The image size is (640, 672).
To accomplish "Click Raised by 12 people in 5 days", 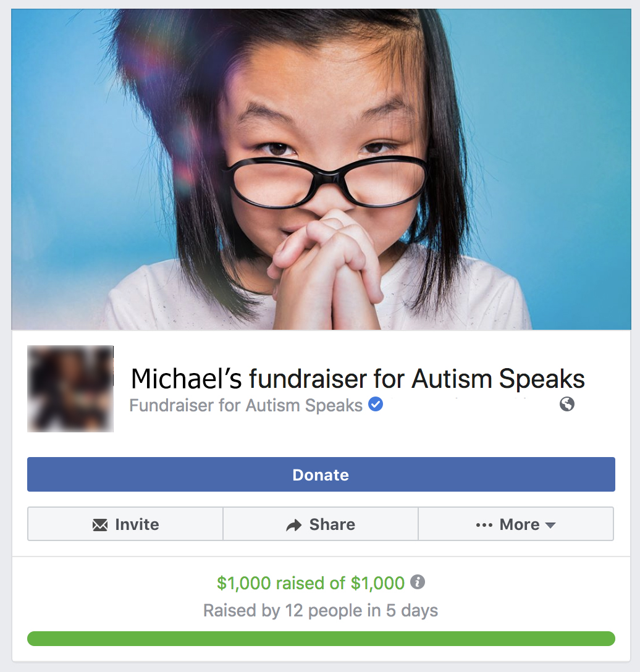I will (x=321, y=610).
